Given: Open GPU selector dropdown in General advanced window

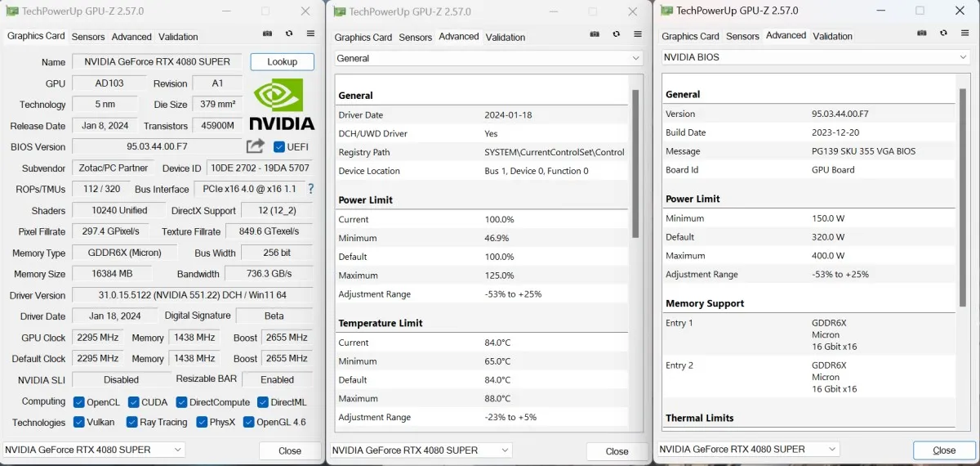Looking at the screenshot, I should (421, 450).
